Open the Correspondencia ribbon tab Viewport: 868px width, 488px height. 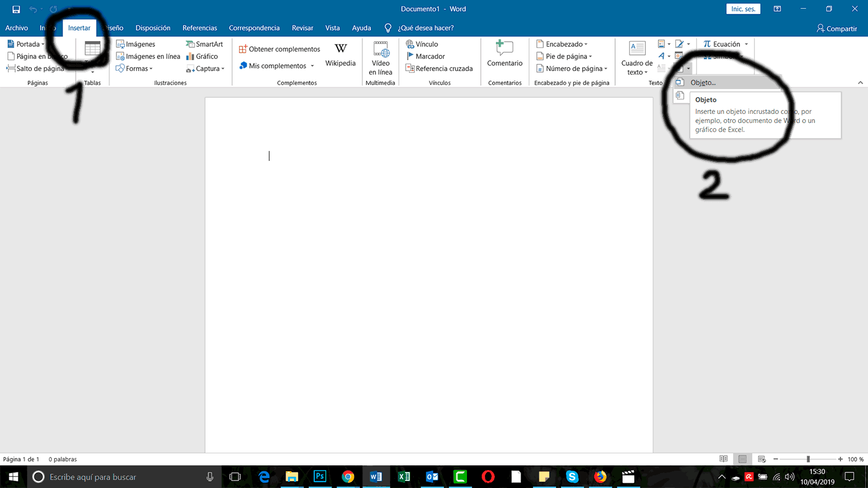point(254,28)
